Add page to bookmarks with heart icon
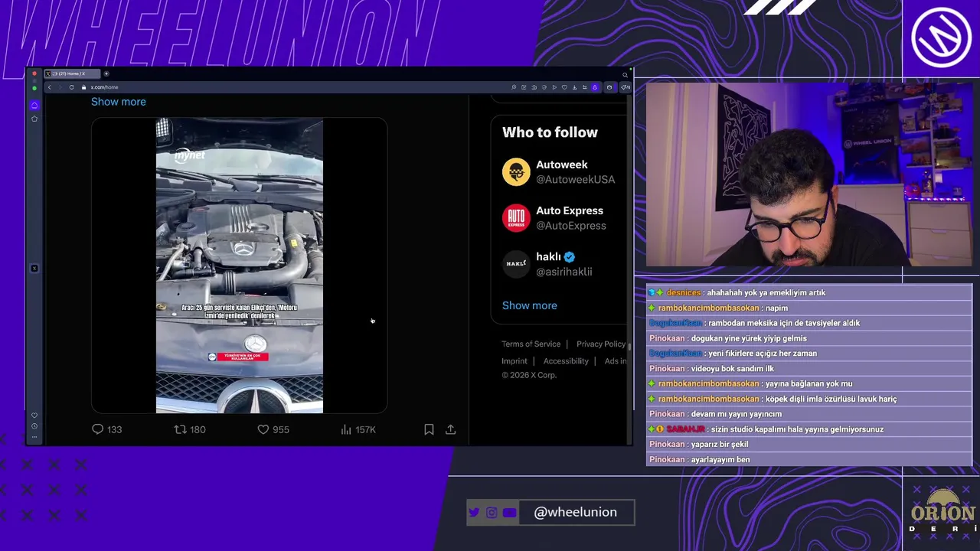This screenshot has height=551, width=980. 564,87
